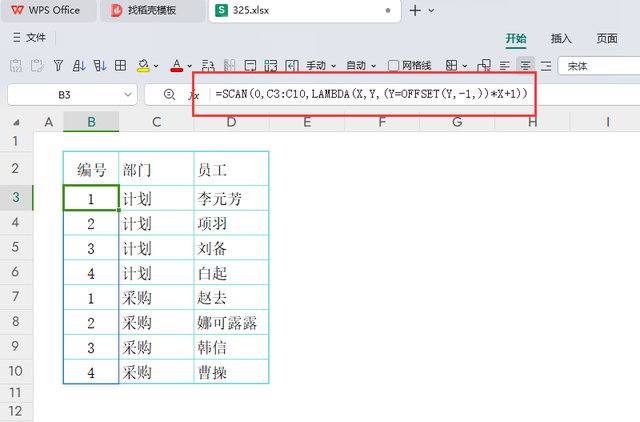Click the freeze panes window icon
The width and height of the screenshot is (640, 422).
(x=250, y=65)
